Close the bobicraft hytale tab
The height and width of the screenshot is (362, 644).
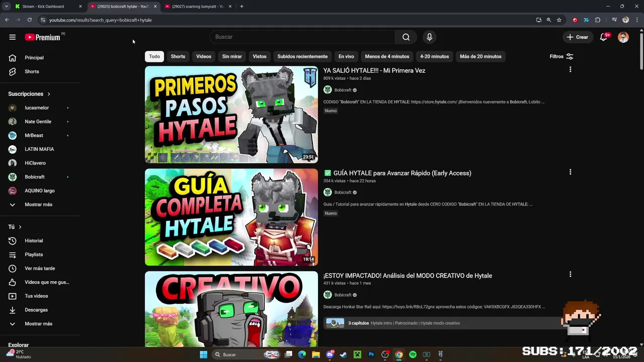click(155, 7)
